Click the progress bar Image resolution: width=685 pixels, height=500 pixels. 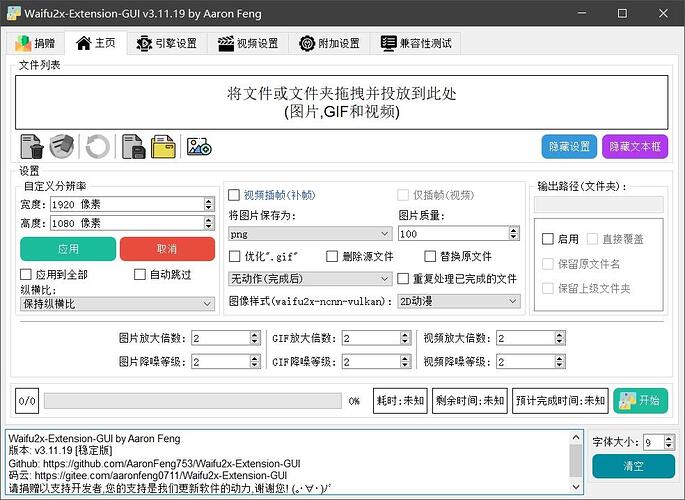[x=193, y=400]
